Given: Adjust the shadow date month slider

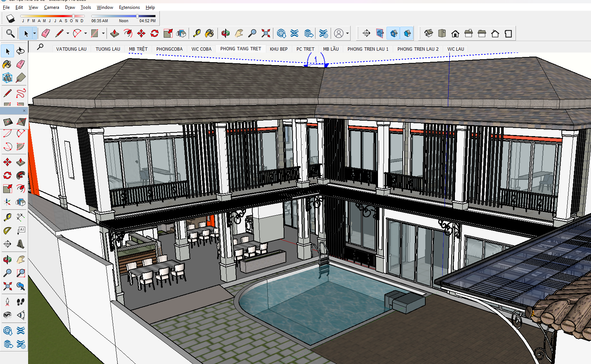Looking at the screenshot, I should [53, 16].
